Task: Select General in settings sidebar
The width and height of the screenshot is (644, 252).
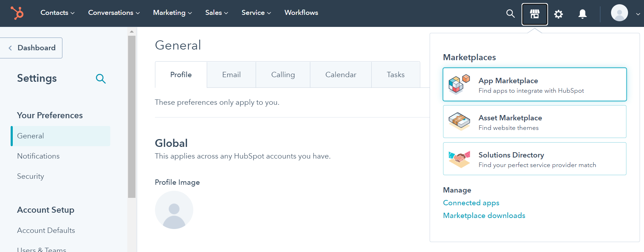Action: (x=61, y=136)
